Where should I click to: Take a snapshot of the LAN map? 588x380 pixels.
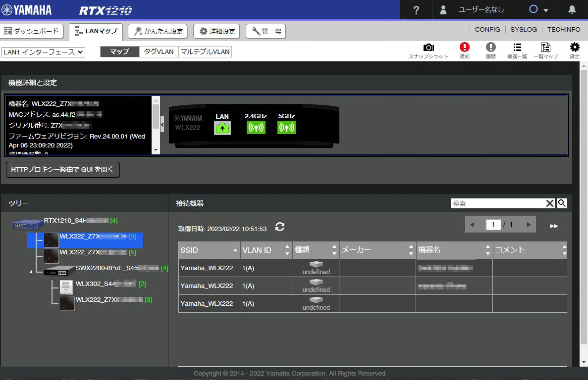pyautogui.click(x=428, y=49)
